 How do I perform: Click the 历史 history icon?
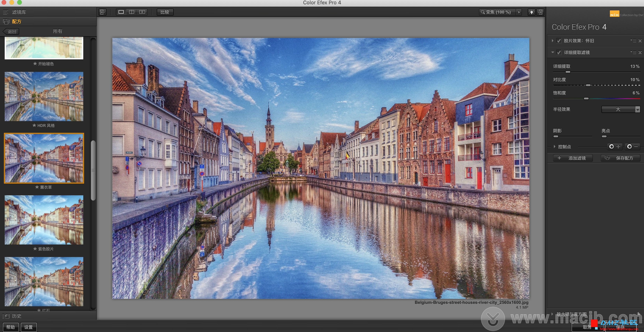[x=6, y=316]
